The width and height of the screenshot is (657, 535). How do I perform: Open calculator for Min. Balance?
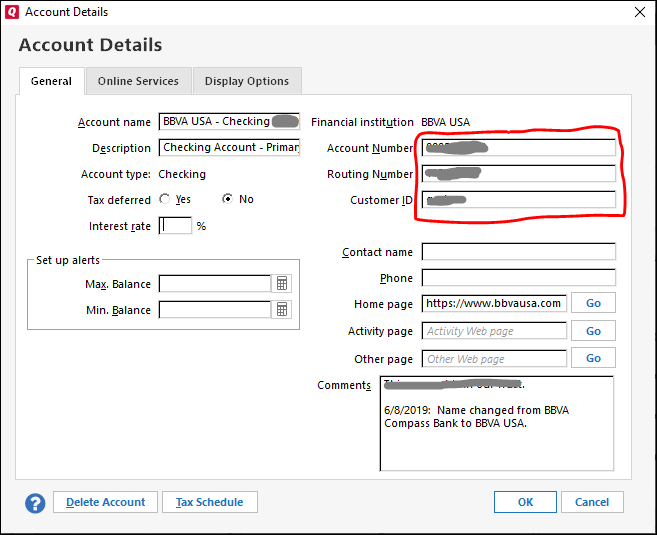click(x=282, y=310)
